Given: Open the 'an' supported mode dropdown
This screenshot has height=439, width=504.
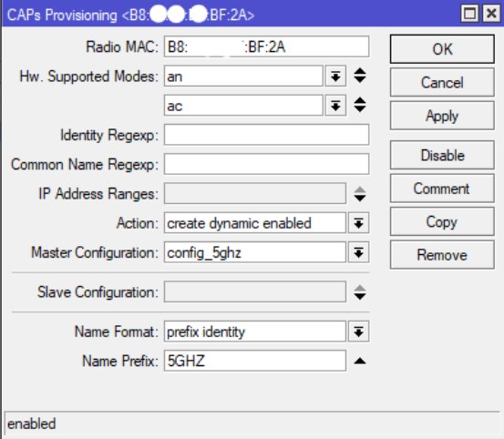Looking at the screenshot, I should 335,77.
